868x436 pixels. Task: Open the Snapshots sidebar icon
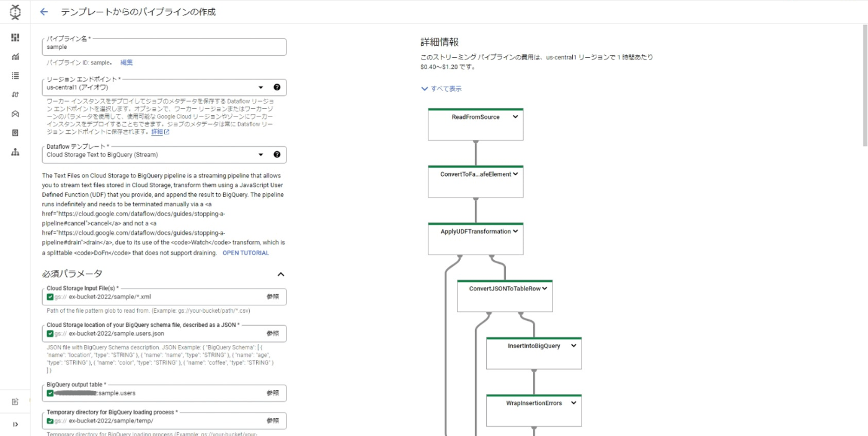point(15,133)
